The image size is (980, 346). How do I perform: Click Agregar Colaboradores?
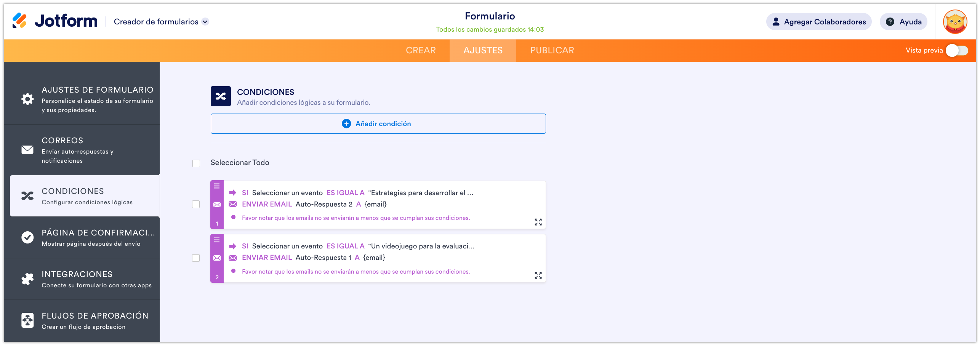pyautogui.click(x=818, y=21)
